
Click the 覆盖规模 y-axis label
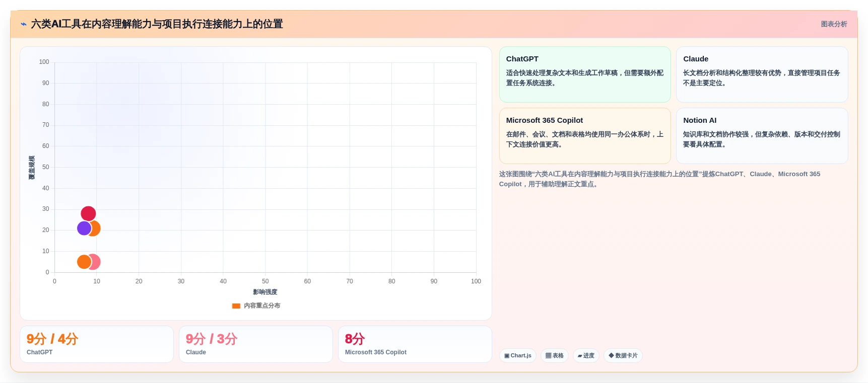(32, 168)
